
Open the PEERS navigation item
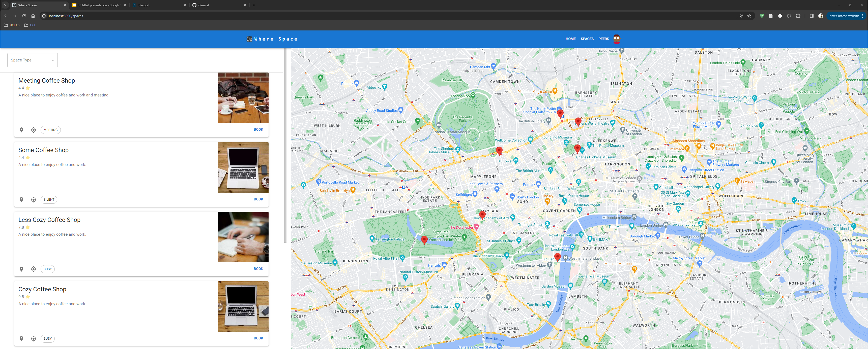603,39
